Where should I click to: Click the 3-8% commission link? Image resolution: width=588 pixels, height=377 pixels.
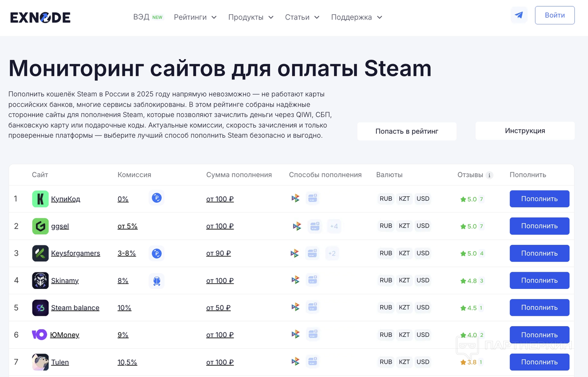coord(126,253)
